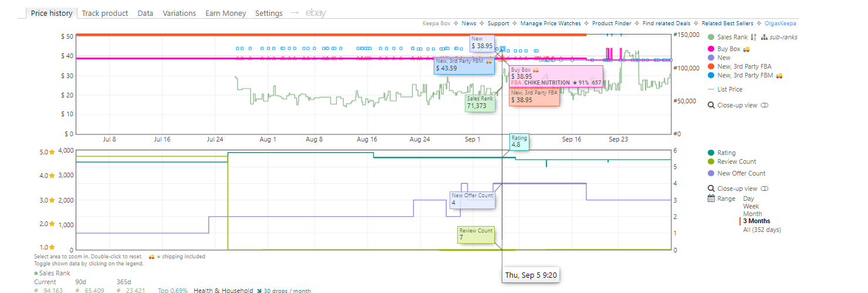Open the Variations tab

(x=180, y=13)
